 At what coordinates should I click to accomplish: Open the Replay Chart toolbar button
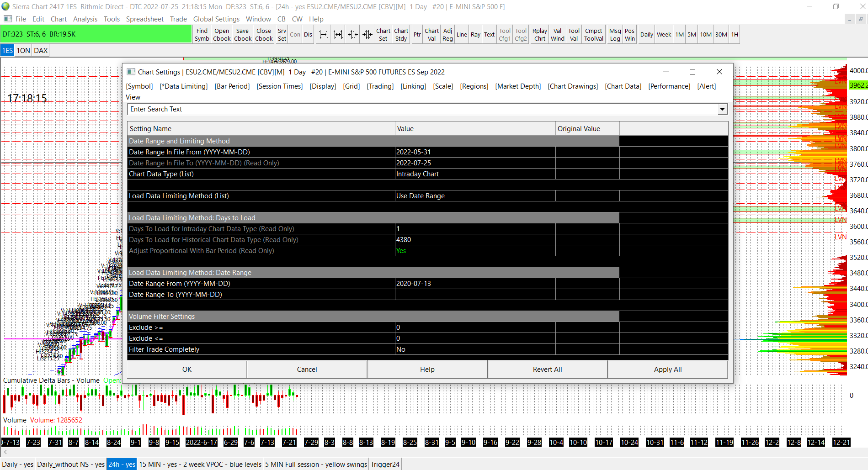coord(539,35)
